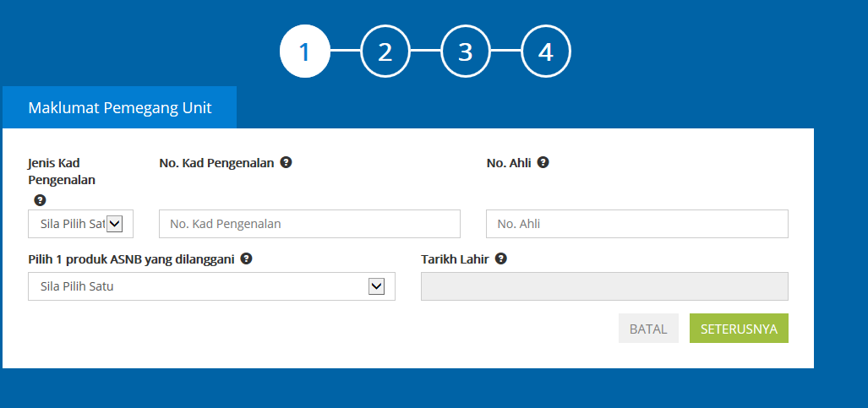This screenshot has width=868, height=408.
Task: Click the BATAL button
Action: point(648,329)
